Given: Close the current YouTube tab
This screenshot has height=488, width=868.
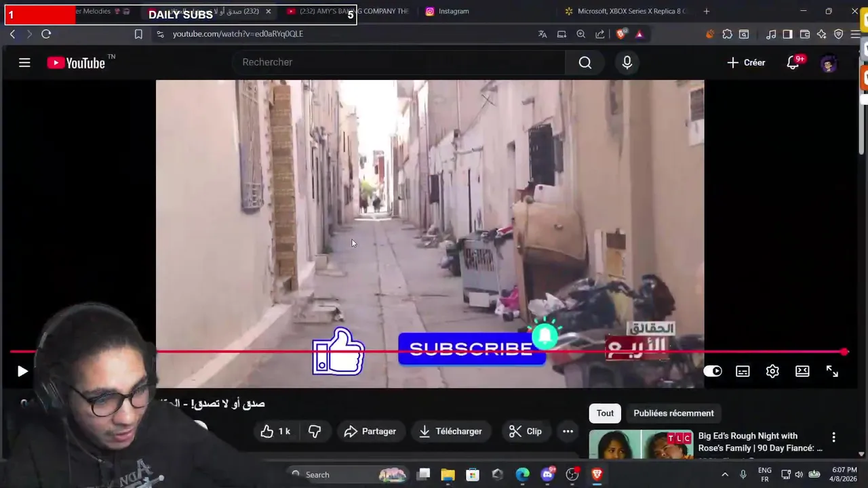Looking at the screenshot, I should (269, 11).
